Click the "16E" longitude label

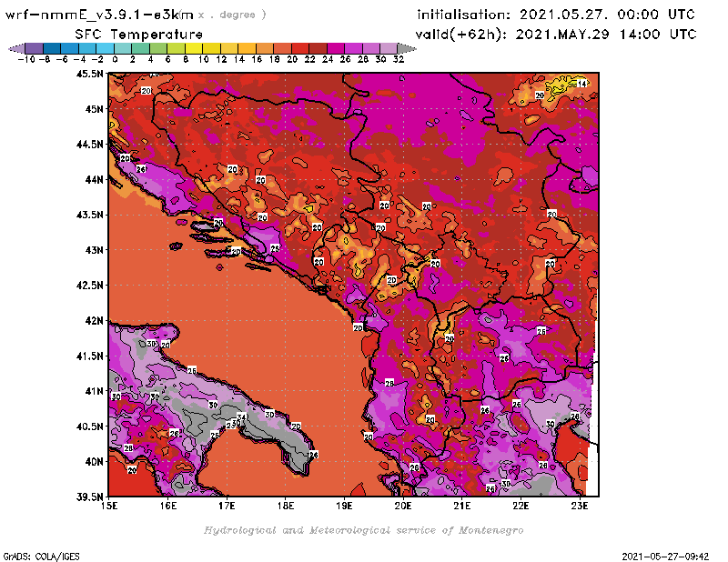tap(168, 506)
